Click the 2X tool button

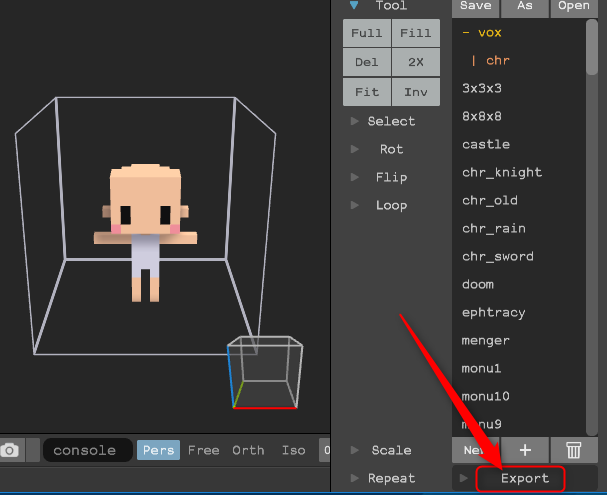point(416,62)
